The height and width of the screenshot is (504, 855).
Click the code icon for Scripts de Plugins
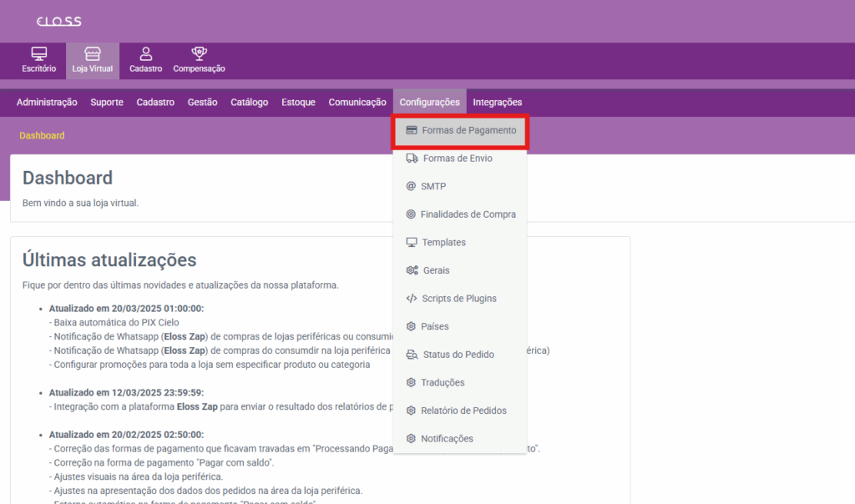tap(411, 299)
